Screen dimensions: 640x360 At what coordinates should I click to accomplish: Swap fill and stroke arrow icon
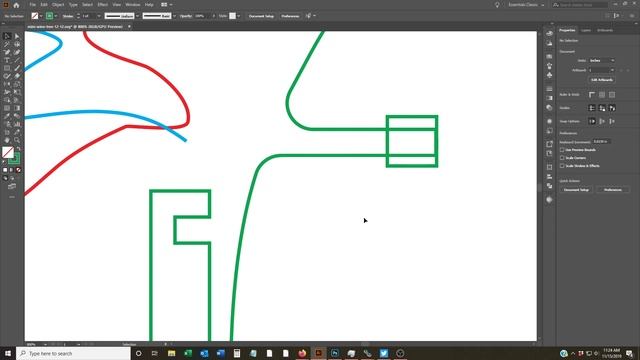pyautogui.click(x=18, y=149)
